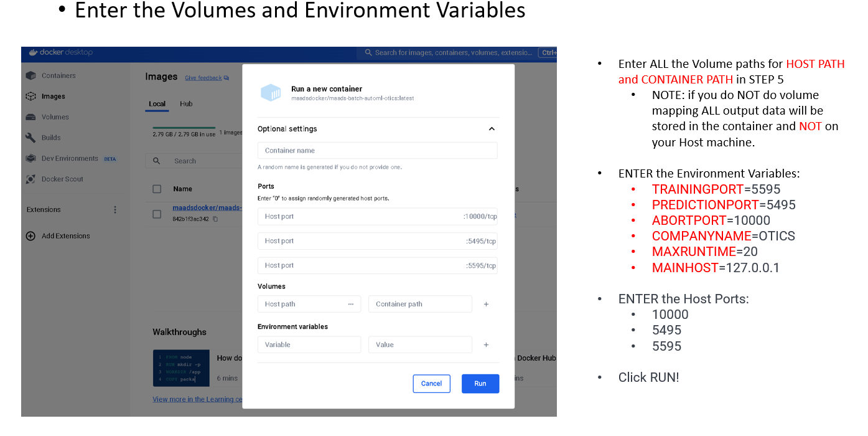
Task: Click the blue Run button
Action: pos(480,384)
